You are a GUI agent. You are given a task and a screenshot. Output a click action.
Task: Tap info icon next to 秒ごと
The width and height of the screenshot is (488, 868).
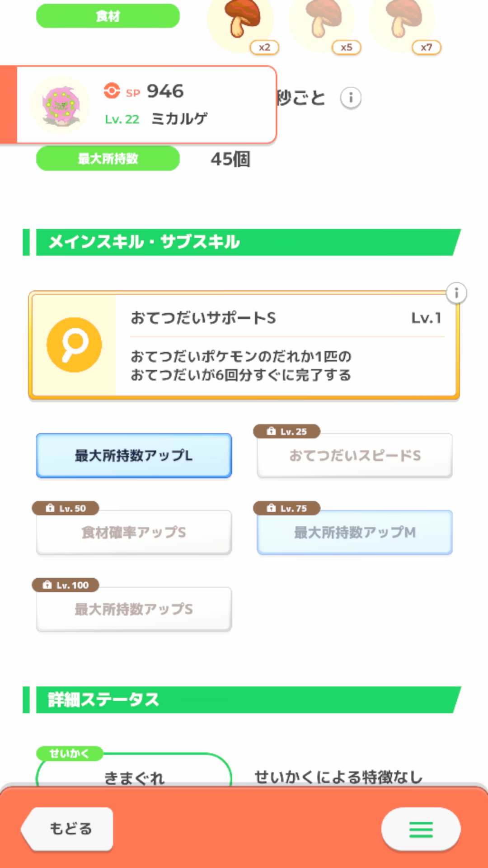pyautogui.click(x=351, y=98)
